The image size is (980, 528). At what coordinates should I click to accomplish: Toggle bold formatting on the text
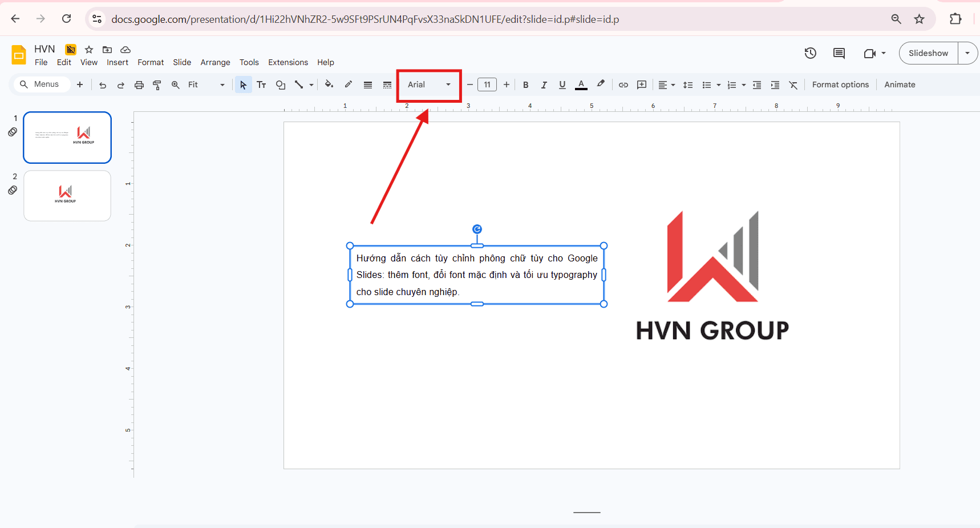tap(525, 84)
